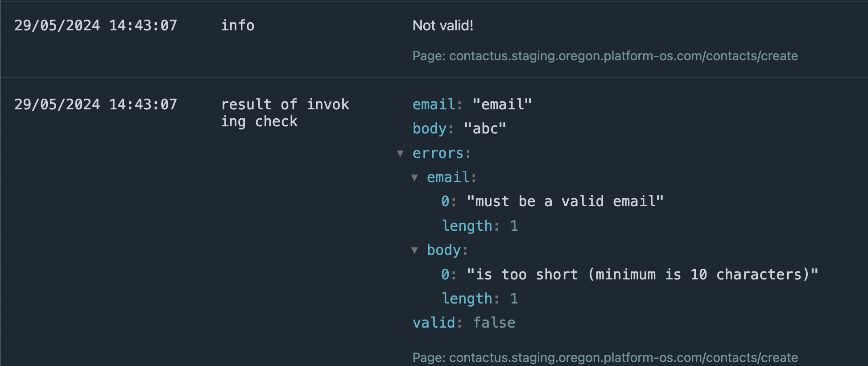Screen dimensions: 868x366
Task: Select the body: "abc" key-value line
Action: coord(459,129)
